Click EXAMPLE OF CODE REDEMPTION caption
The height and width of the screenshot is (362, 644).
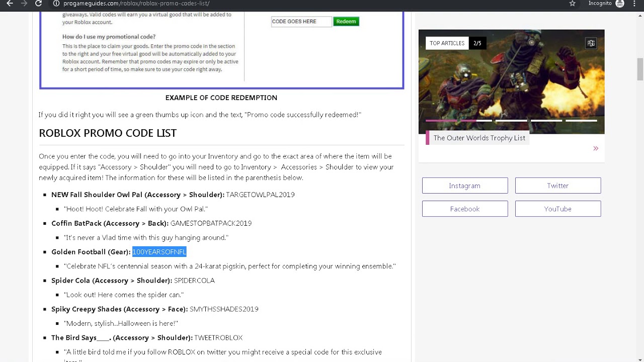(221, 98)
